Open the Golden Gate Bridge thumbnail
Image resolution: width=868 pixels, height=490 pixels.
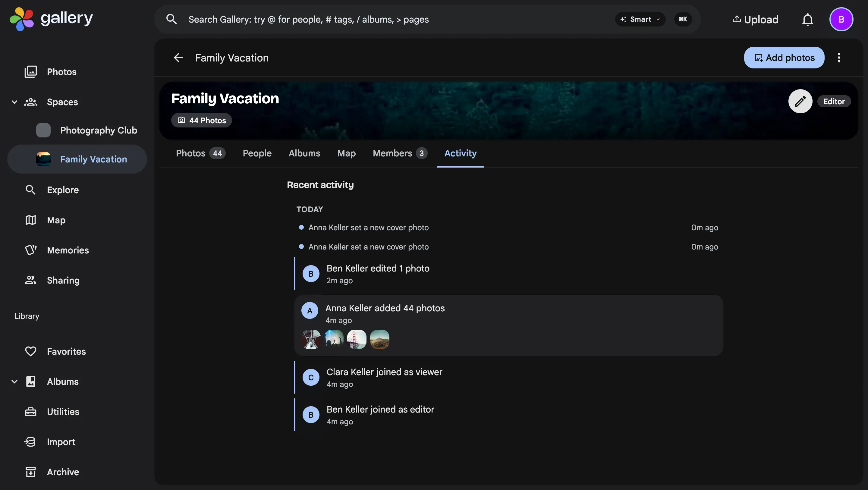357,339
